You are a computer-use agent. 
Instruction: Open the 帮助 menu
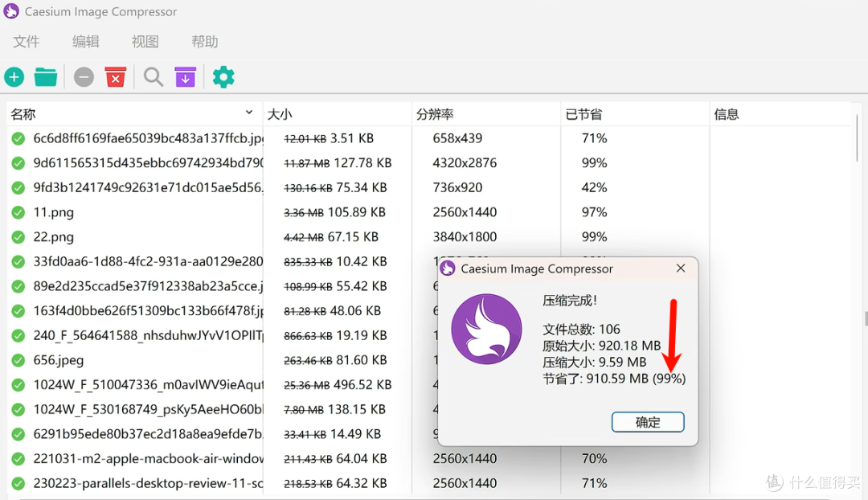pos(205,42)
